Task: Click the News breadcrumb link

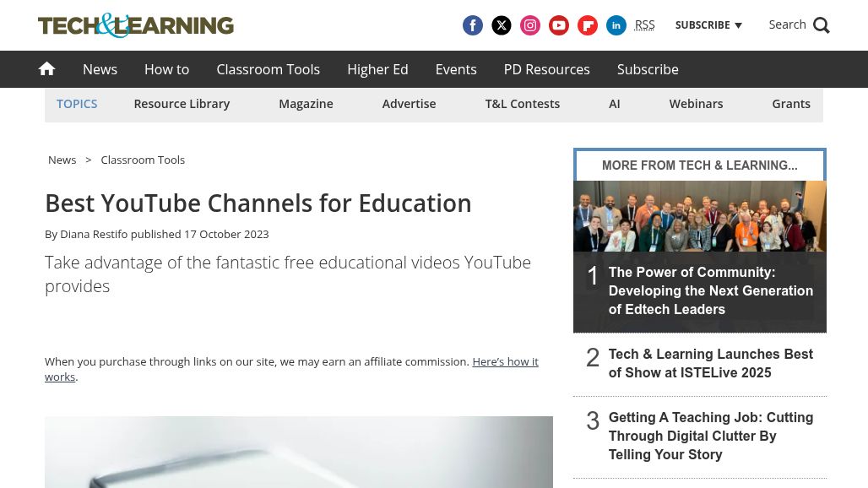Action: 62,160
